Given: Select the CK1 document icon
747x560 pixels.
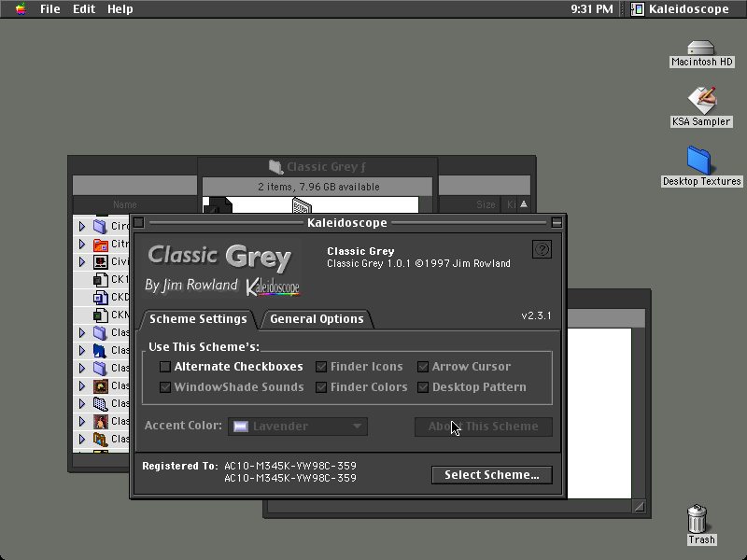Looking at the screenshot, I should tap(100, 279).
